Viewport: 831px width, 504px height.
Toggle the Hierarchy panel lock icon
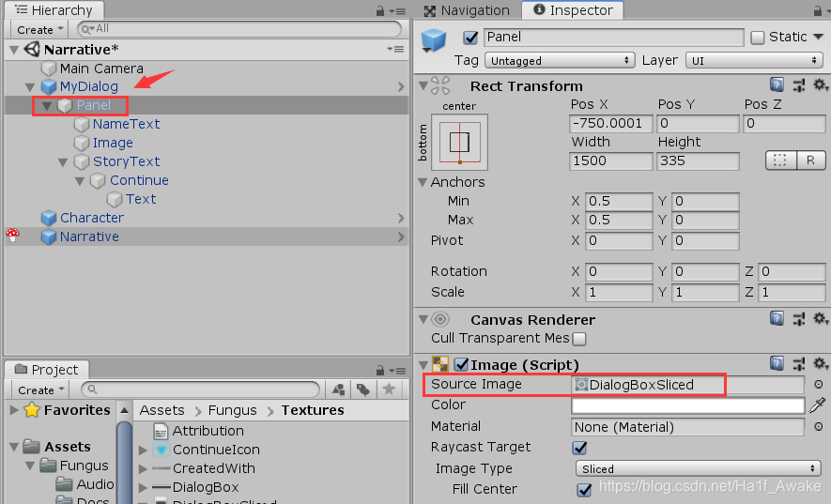click(x=380, y=10)
